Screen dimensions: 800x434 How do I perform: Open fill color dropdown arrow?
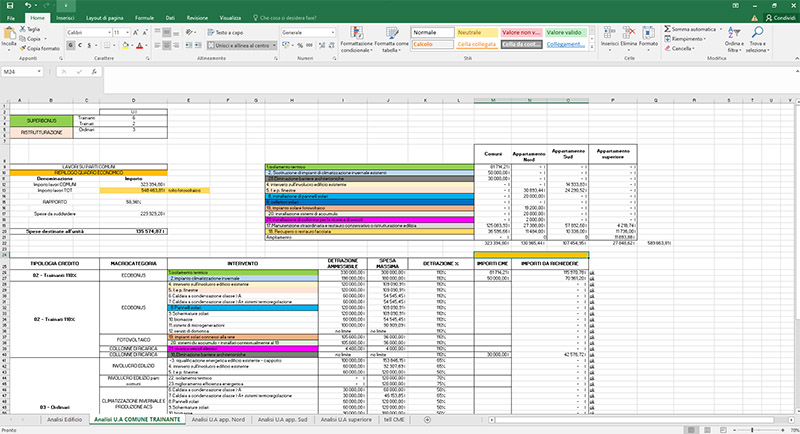[131, 45]
